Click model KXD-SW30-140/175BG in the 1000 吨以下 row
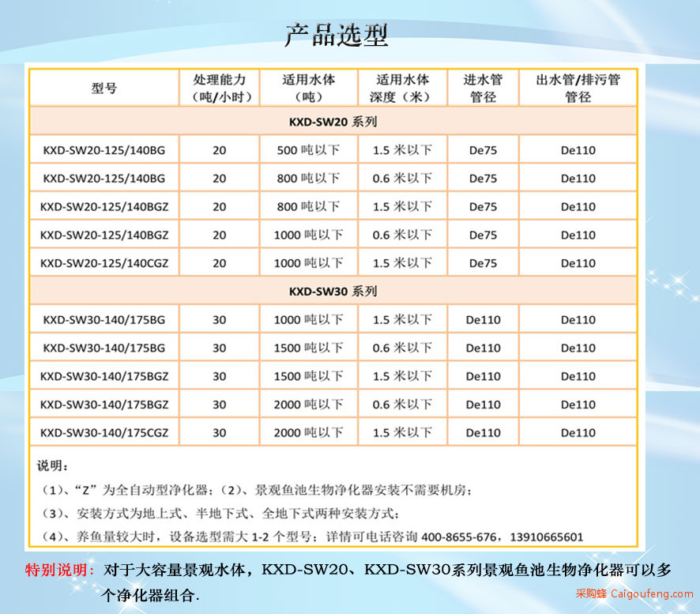Image resolution: width=700 pixels, height=614 pixels. tap(104, 320)
